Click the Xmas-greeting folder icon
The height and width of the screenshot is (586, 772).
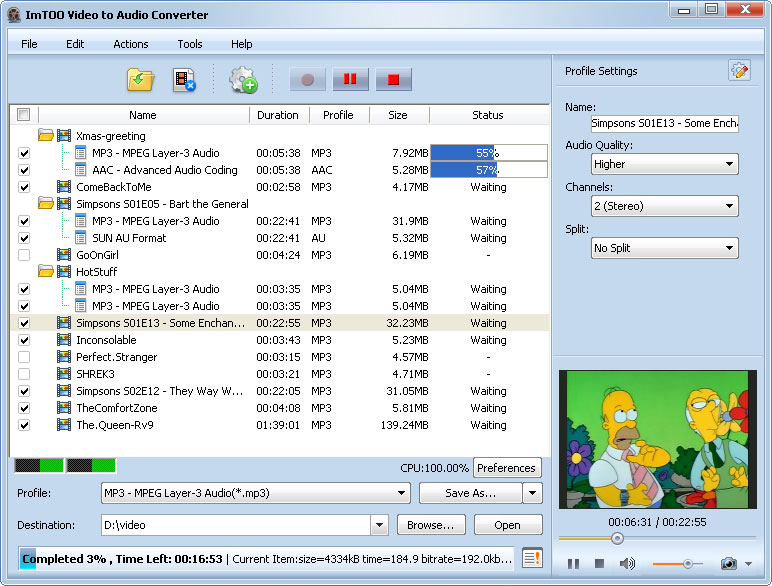tap(46, 135)
